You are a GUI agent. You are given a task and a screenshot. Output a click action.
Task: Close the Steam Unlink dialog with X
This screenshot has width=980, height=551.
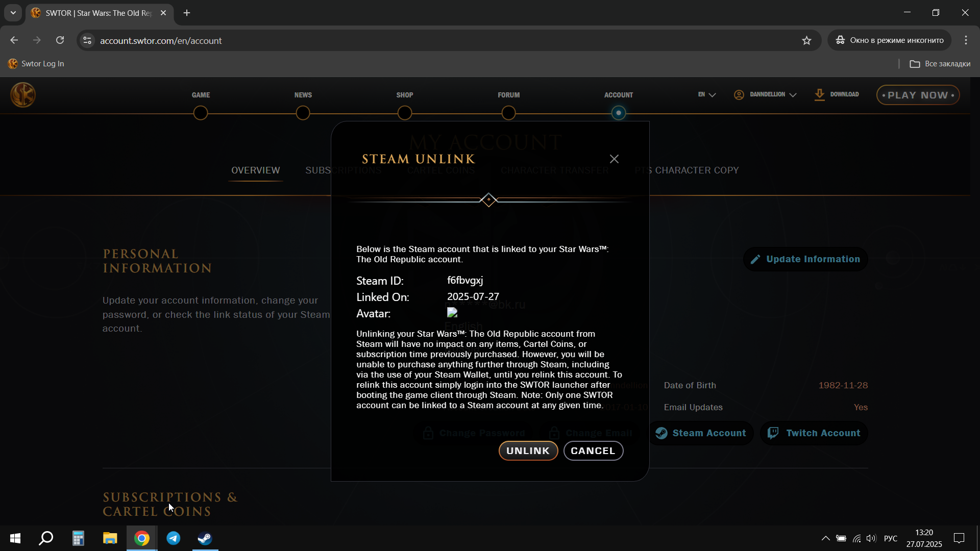[614, 159]
